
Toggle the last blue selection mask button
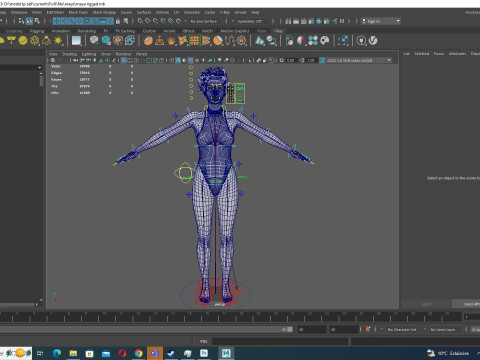point(110,21)
